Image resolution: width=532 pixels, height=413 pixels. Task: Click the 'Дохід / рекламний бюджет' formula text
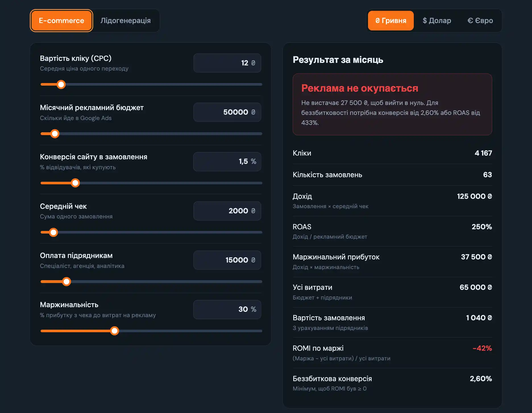330,237
